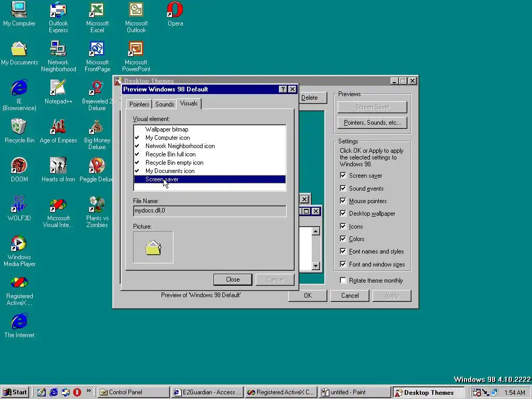532x399 pixels.
Task: Click the network monitors tray icon
Action: point(495,393)
